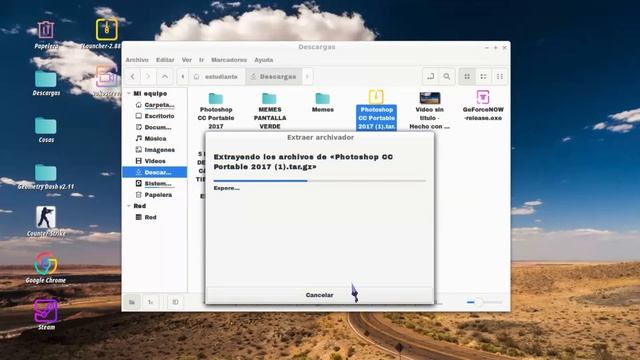The image size is (640, 360).
Task: Click the Extraer archivador dialog title
Action: (320, 137)
